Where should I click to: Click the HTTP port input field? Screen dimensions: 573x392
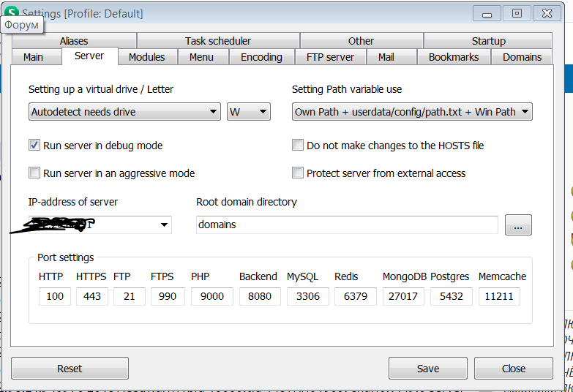pos(55,296)
